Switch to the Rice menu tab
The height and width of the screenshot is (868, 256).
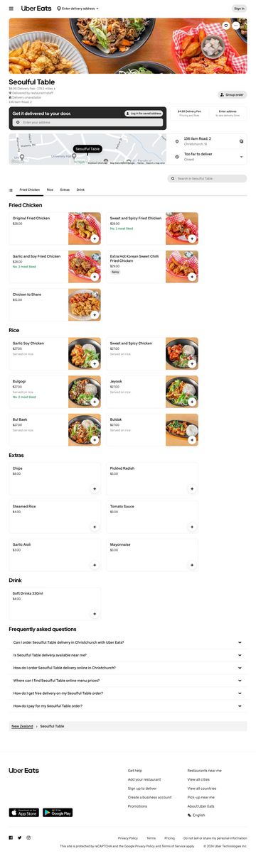[x=50, y=190]
